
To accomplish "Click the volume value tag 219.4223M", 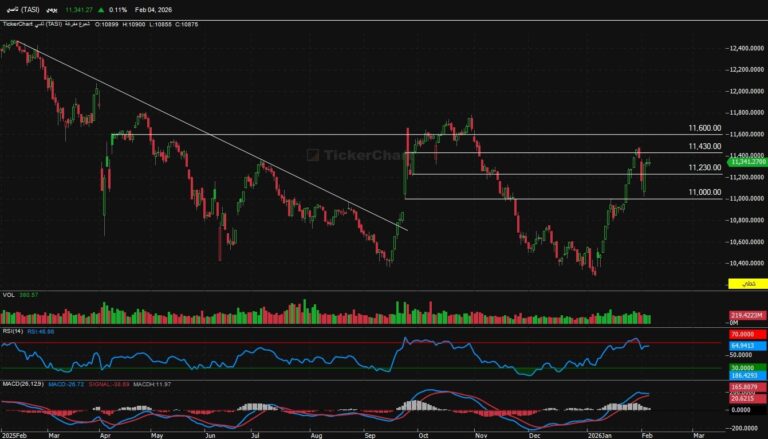I will tap(745, 316).
